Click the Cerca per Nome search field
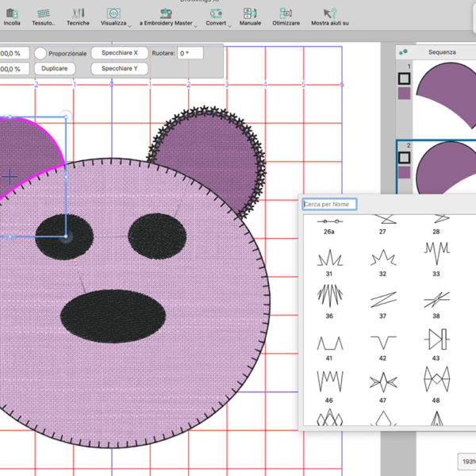The height and width of the screenshot is (476, 476). pyautogui.click(x=329, y=204)
